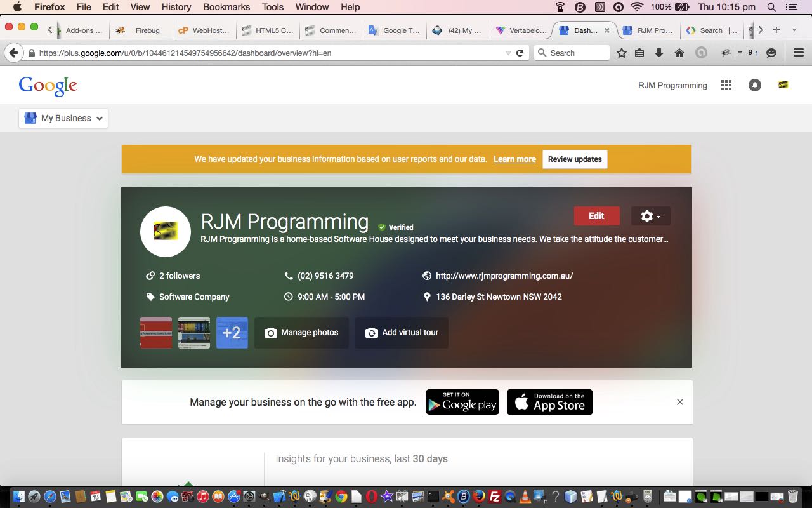Click the Firebug bug icon in toolbar
The width and height of the screenshot is (812, 508).
[726, 53]
